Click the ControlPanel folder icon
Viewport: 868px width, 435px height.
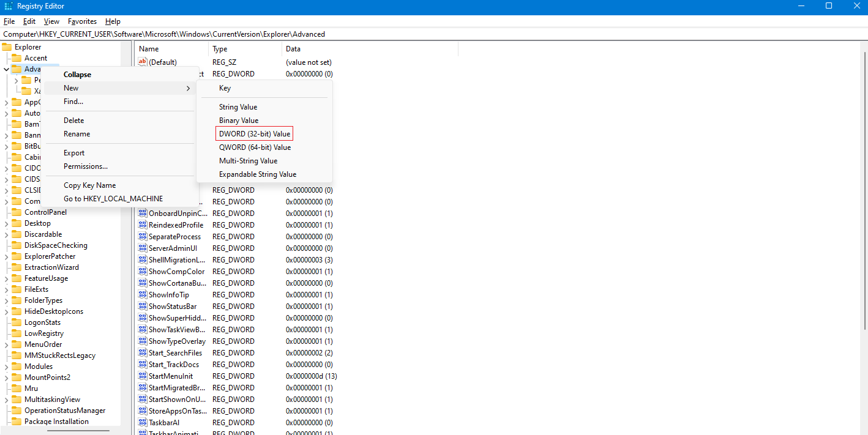tap(17, 212)
